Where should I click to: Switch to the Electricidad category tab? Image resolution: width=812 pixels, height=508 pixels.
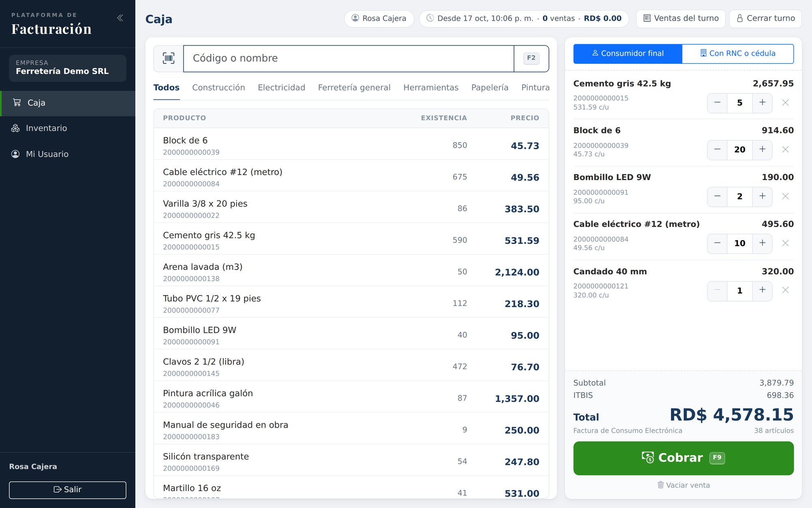(281, 88)
